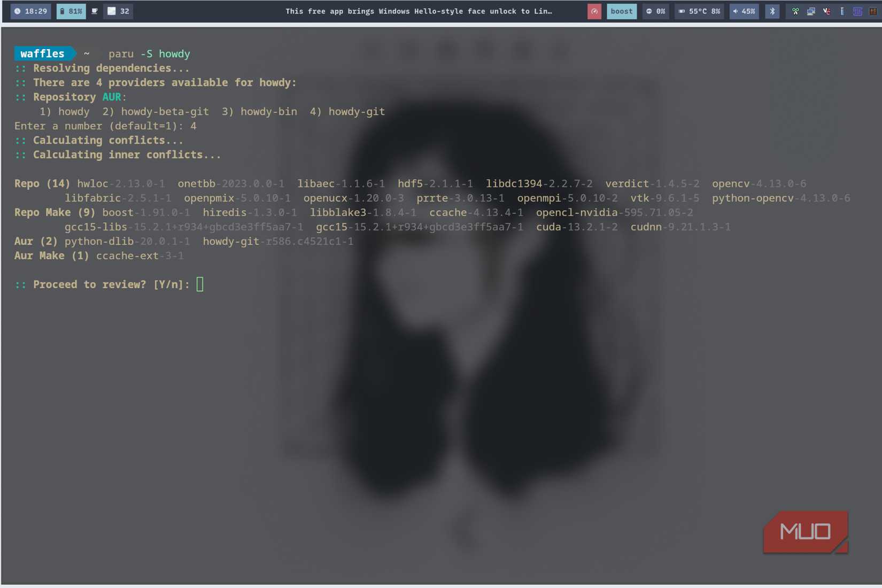Screen dimensions: 882x588
Task: Click the libblake3-1.8.4-1 package entry
Action: pyautogui.click(x=363, y=213)
